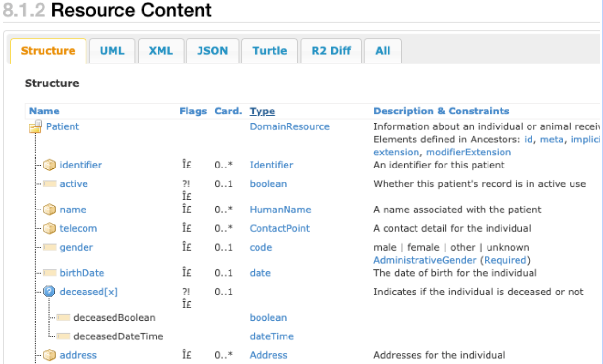Click 'Addresses for the individual' description text

coord(440,355)
